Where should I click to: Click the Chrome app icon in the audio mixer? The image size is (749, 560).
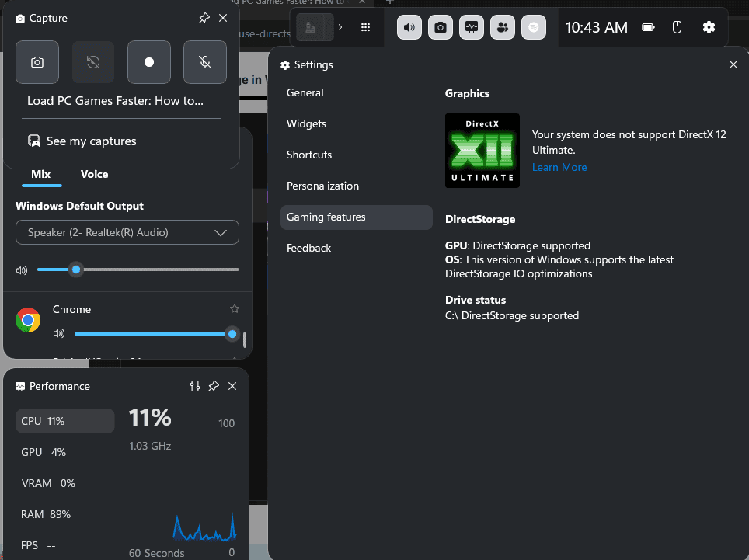point(28,320)
